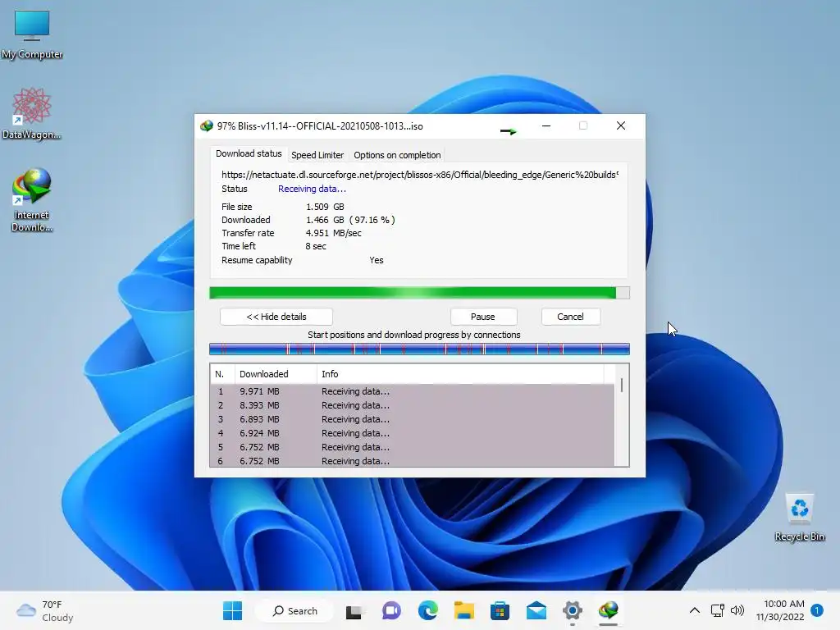The width and height of the screenshot is (840, 630).
Task: Click the Hide details button
Action: click(x=276, y=317)
